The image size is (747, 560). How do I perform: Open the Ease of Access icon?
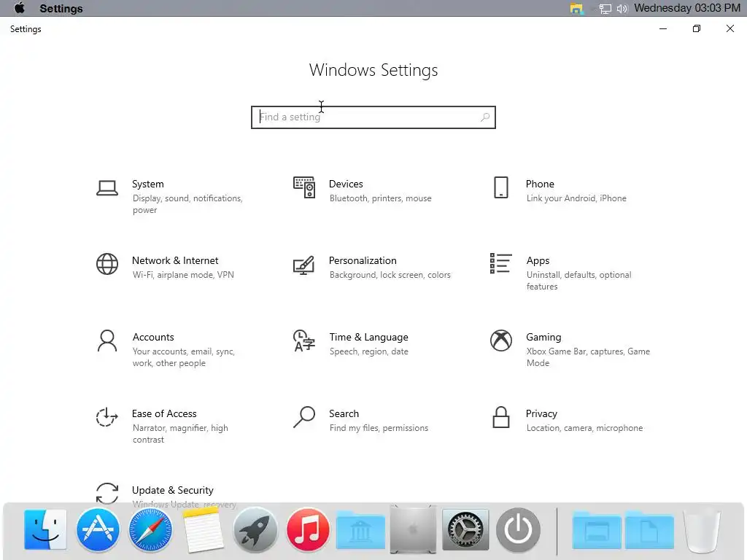click(107, 417)
